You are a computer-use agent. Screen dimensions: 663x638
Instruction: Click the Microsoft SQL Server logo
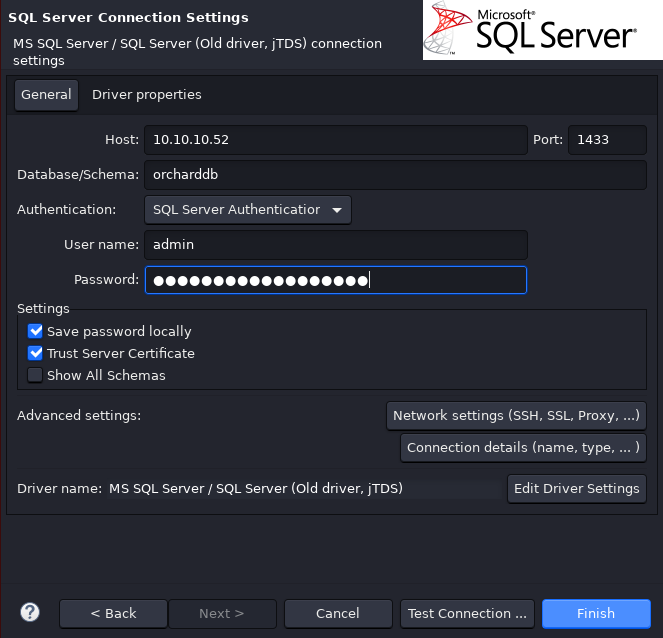point(541,31)
